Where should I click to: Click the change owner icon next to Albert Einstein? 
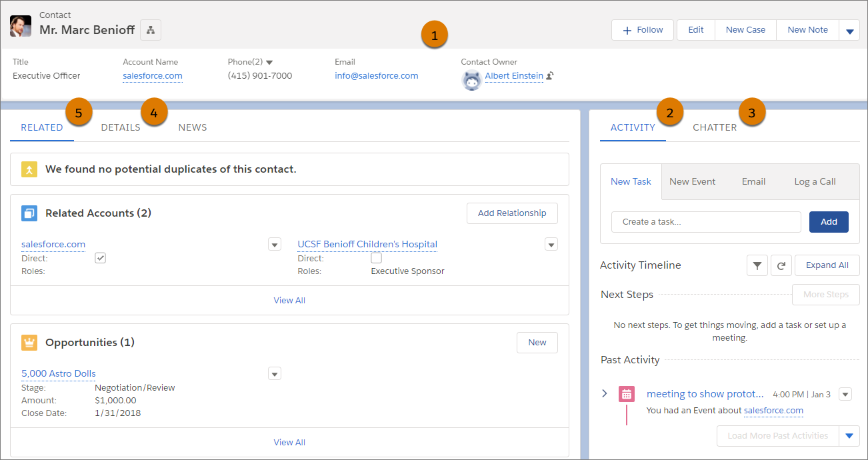tap(549, 77)
